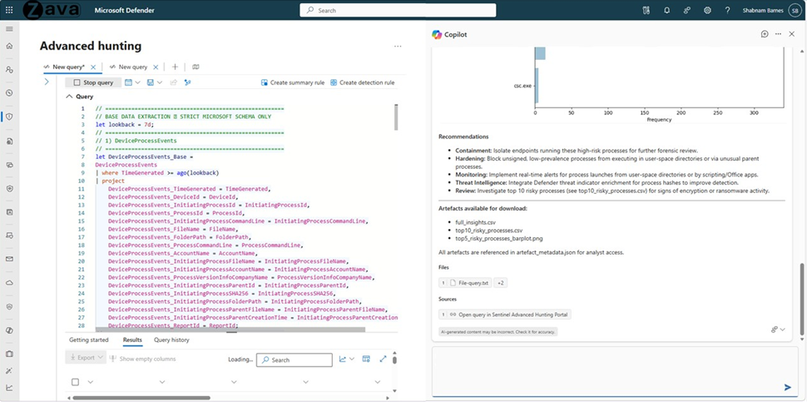The image size is (807, 402).
Task: Close the first New query* tab
Action: coord(93,67)
